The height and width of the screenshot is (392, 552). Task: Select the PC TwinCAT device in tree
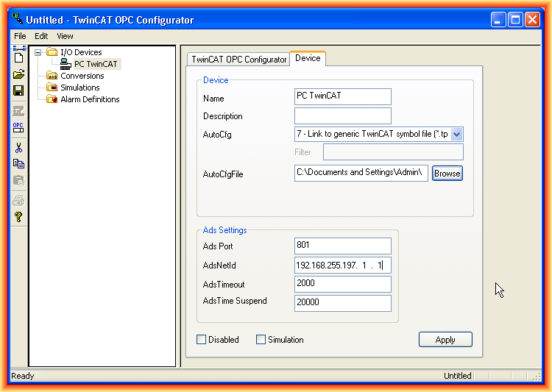pos(95,64)
